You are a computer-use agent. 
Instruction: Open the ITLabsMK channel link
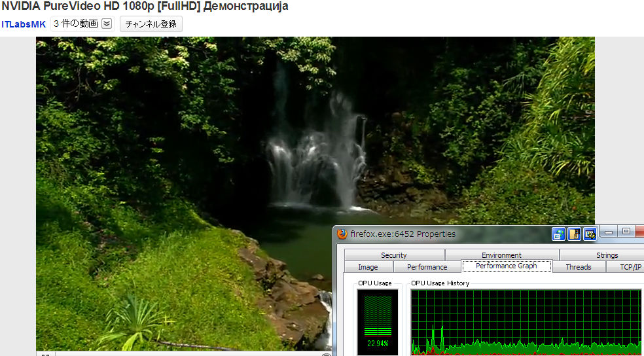[24, 24]
